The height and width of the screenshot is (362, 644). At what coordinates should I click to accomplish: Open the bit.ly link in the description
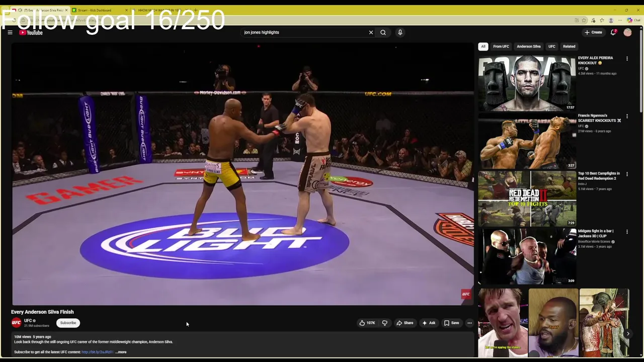point(98,352)
